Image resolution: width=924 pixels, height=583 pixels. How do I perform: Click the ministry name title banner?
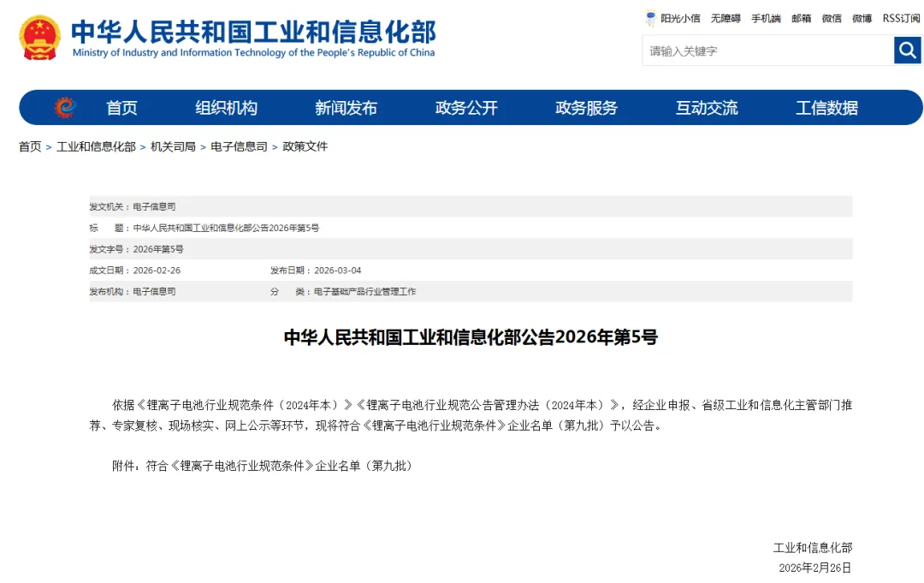tap(253, 31)
